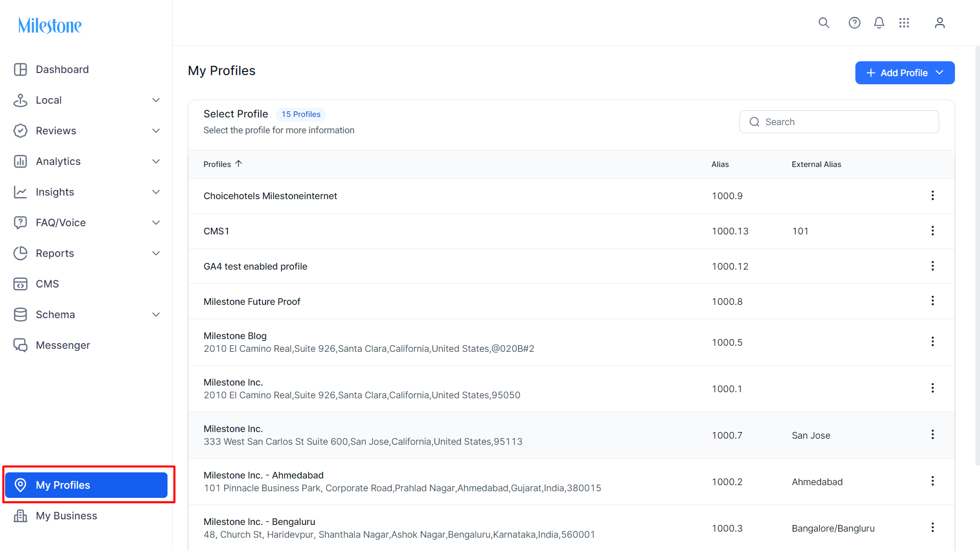Click the My Business building icon

(20, 516)
